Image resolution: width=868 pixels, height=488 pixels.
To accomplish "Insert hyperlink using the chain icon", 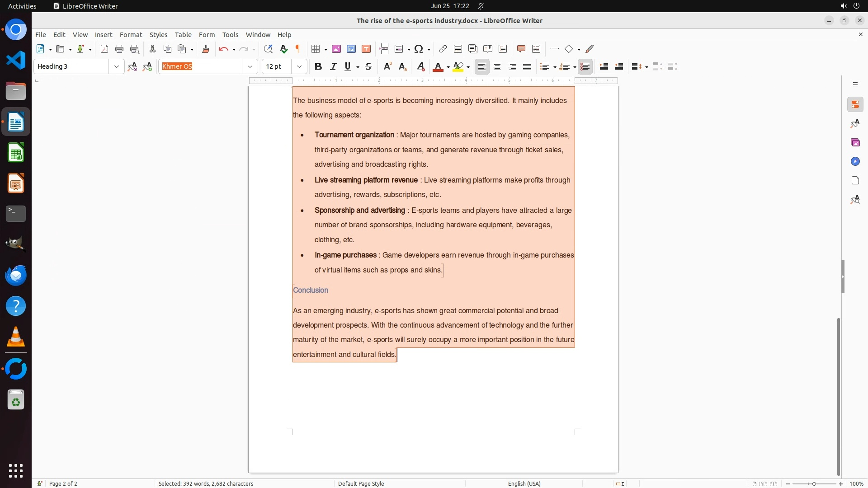I will pos(443,49).
